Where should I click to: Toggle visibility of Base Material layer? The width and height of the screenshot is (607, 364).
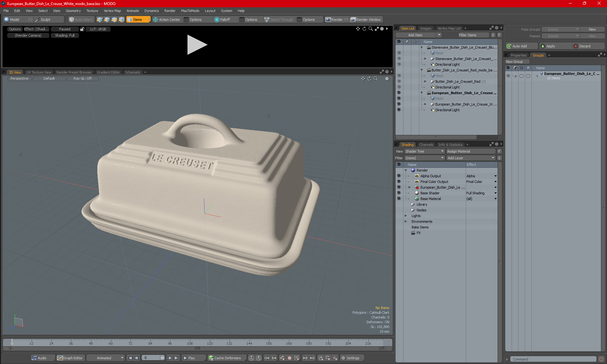pos(399,199)
